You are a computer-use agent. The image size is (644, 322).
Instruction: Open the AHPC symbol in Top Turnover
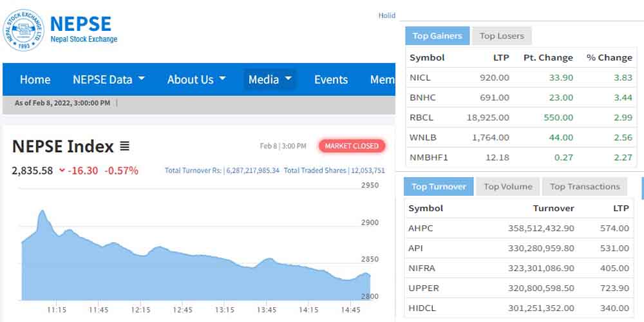pyautogui.click(x=421, y=228)
